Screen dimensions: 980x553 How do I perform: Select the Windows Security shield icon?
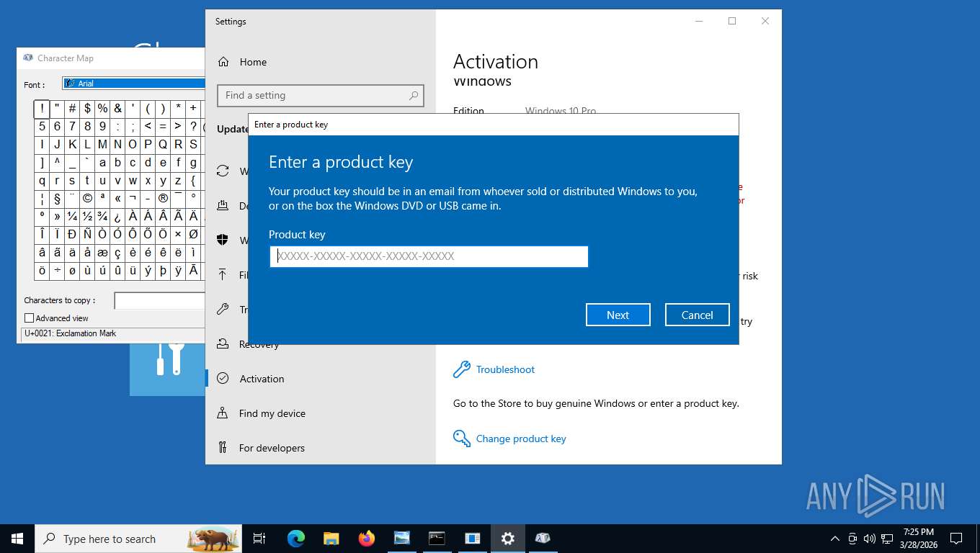tap(223, 240)
